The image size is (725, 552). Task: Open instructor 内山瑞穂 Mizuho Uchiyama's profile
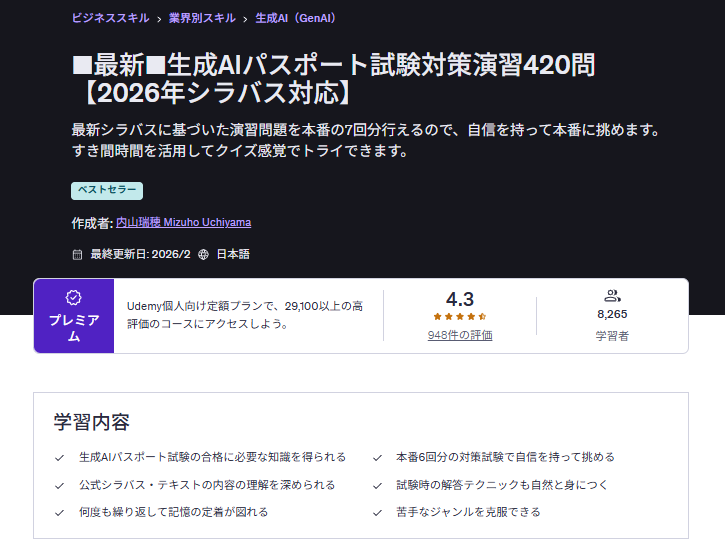[183, 222]
